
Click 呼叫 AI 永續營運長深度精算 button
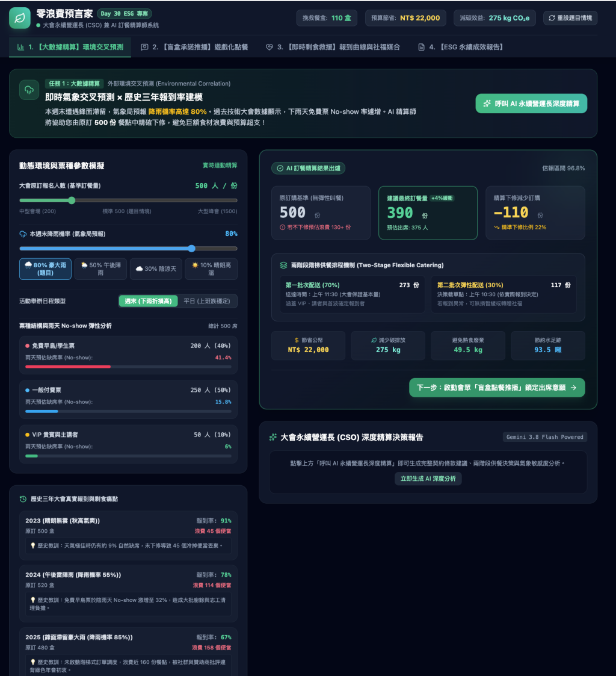click(531, 104)
